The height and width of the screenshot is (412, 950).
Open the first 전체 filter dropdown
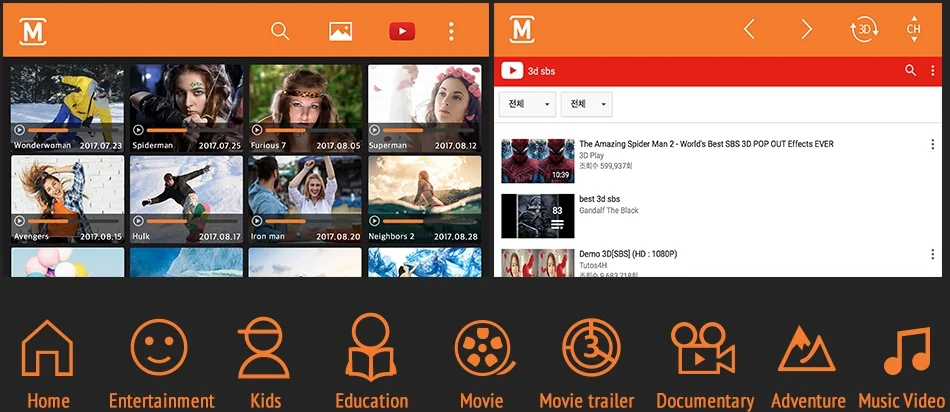(528, 104)
